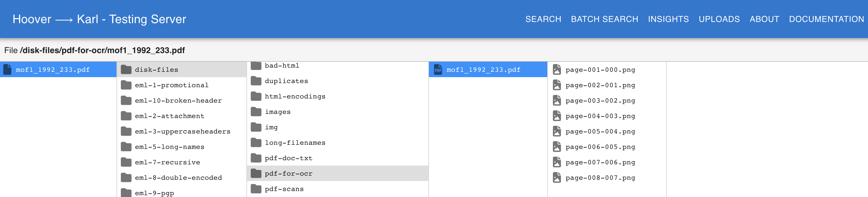Click the Documentation link in header
This screenshot has width=868, height=197.
click(826, 19)
